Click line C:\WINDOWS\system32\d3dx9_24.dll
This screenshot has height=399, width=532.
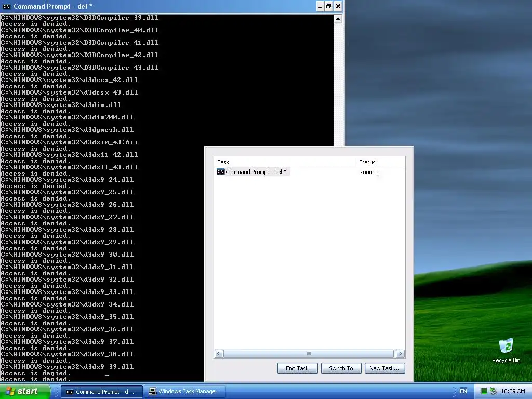(67, 180)
